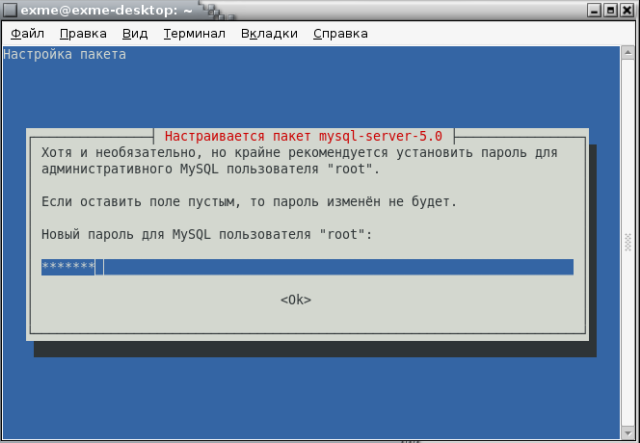Minimize the terminal window
The height and width of the screenshot is (443, 640).
pyautogui.click(x=594, y=10)
